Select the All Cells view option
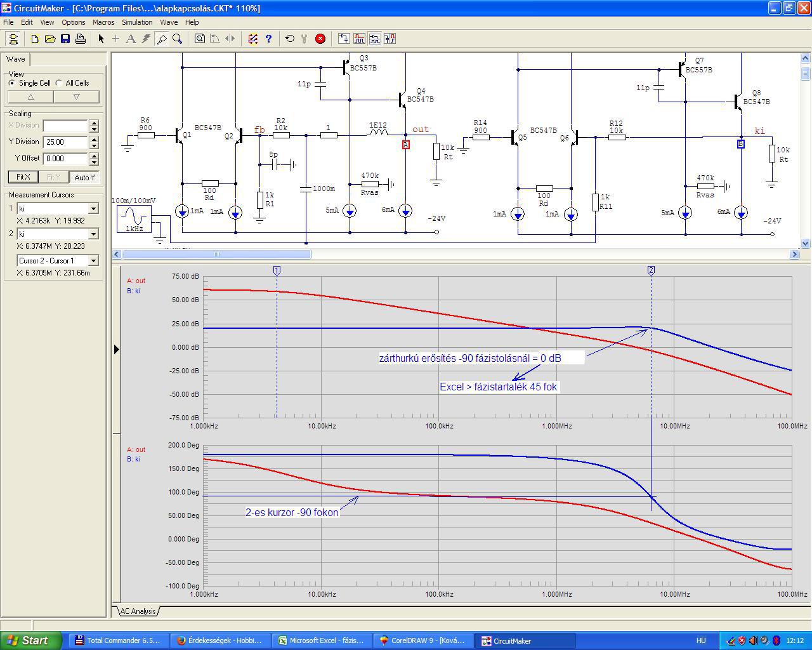Screen dimensions: 812x650 [x=59, y=83]
